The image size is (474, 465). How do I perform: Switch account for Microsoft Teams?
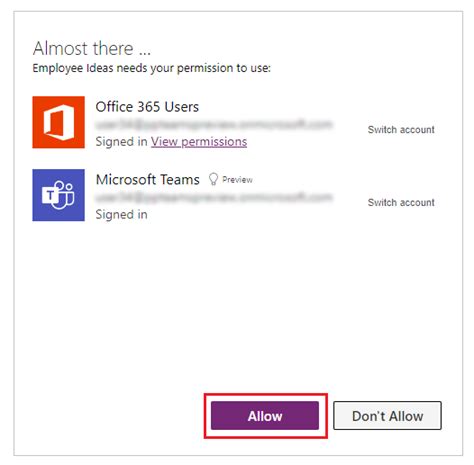click(401, 202)
